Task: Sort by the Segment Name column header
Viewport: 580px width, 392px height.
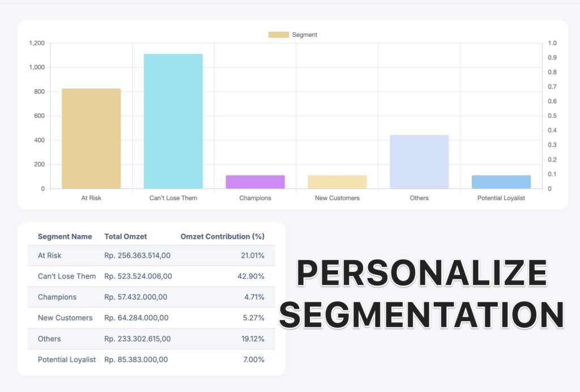Action: coord(65,237)
